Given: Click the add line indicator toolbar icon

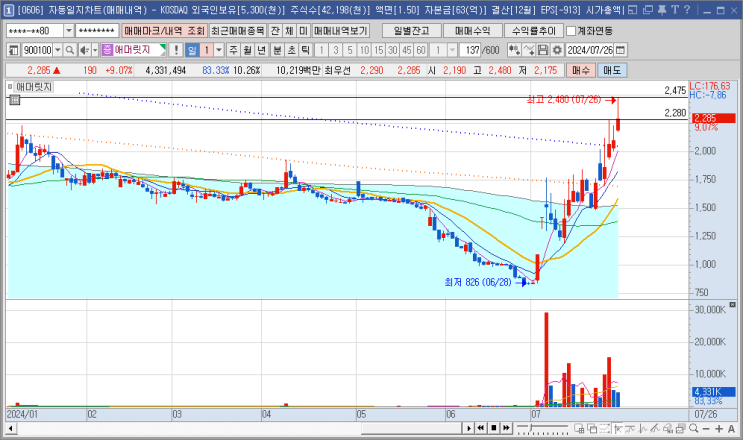Looking at the screenshot, I should point(529,50).
